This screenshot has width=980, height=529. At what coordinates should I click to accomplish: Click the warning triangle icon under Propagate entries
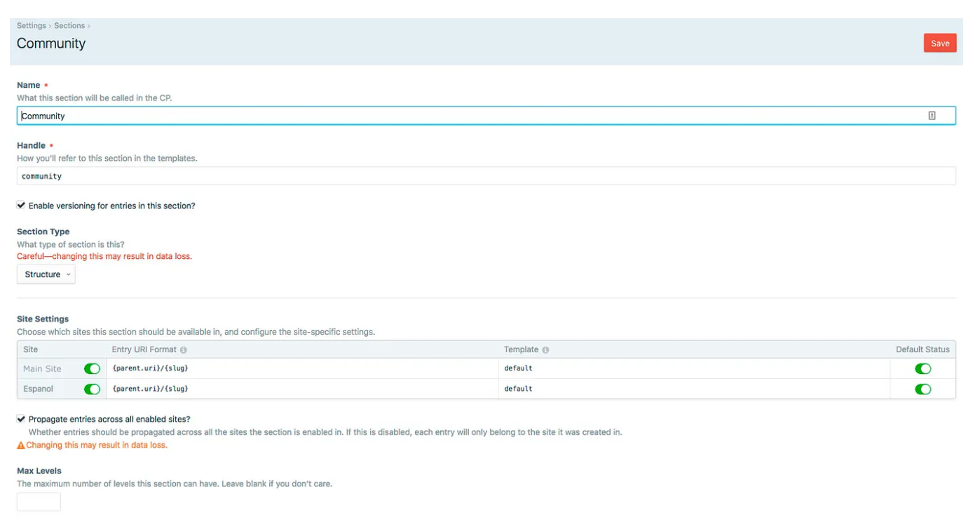click(x=21, y=446)
